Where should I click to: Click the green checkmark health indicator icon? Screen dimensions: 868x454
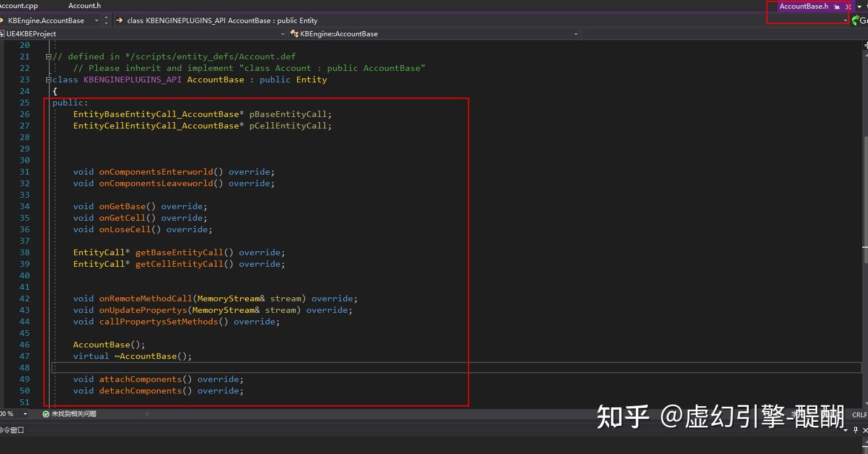coord(46,413)
